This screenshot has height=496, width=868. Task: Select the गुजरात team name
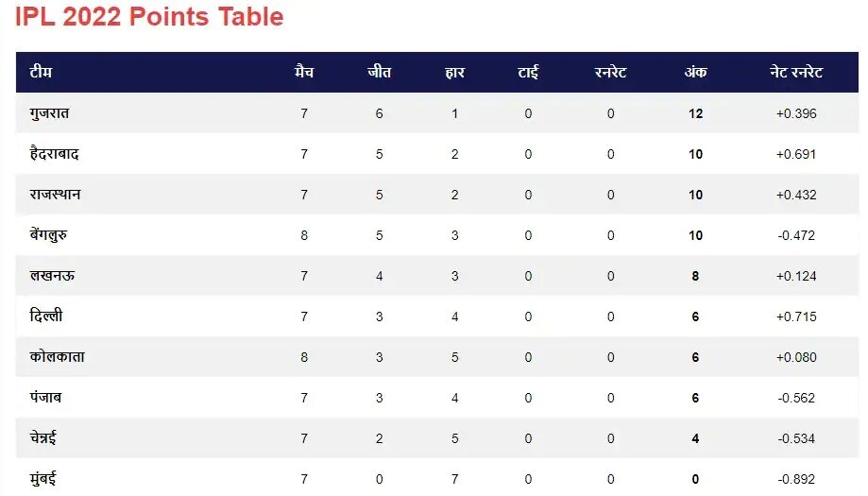coord(49,113)
